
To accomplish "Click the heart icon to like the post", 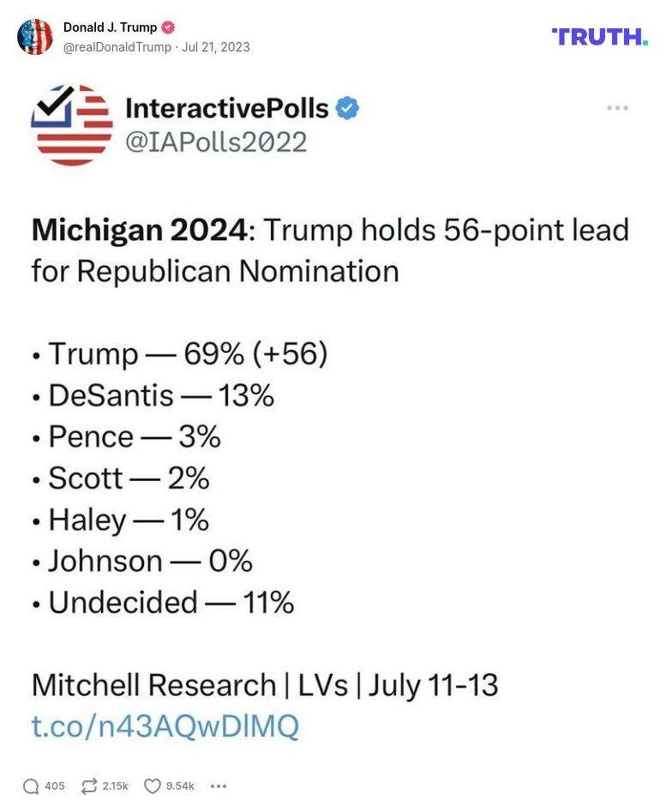I will click(x=151, y=785).
